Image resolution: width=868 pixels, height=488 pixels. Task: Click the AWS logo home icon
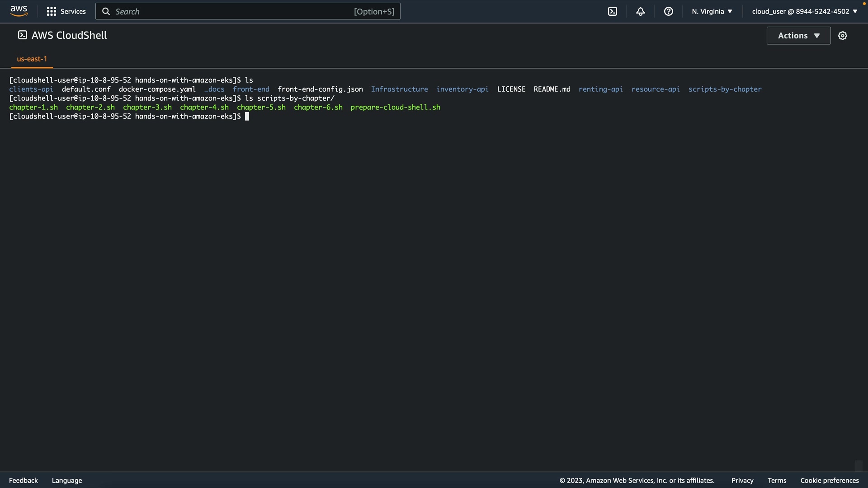pyautogui.click(x=19, y=11)
